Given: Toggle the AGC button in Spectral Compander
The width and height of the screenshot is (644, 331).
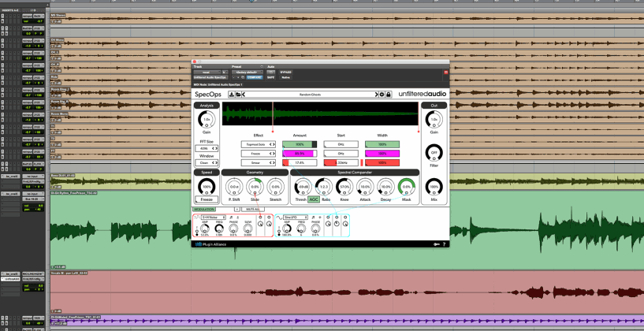Looking at the screenshot, I should click(x=314, y=200).
